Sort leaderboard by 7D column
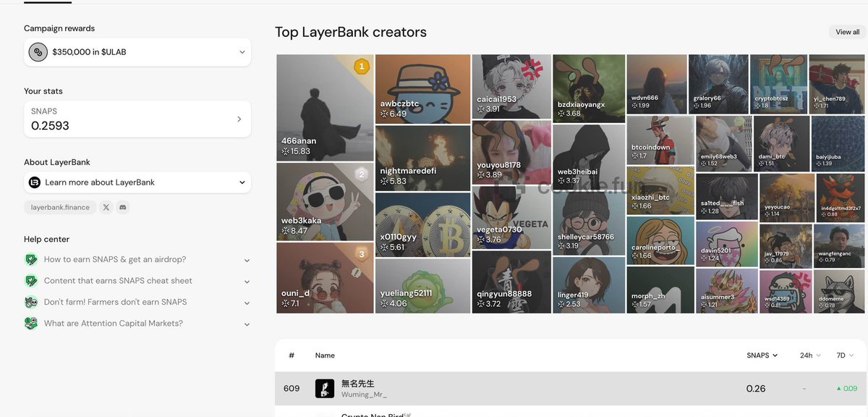Screen dimensions: 868x417 tap(845, 355)
